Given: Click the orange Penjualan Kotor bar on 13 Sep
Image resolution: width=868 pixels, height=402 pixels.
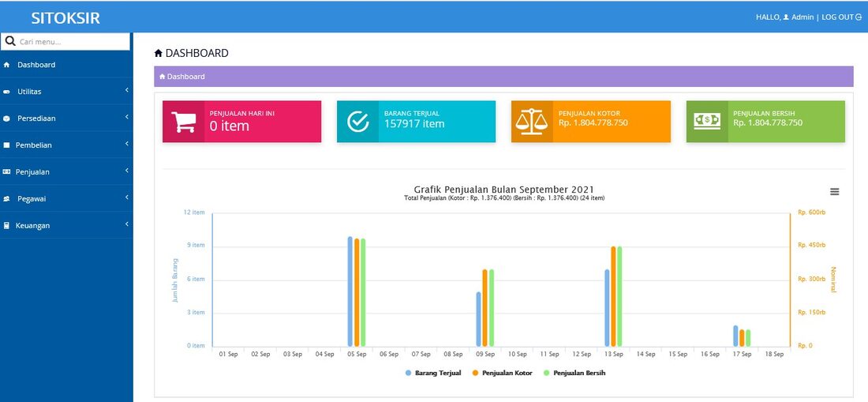Looking at the screenshot, I should coord(613,296).
